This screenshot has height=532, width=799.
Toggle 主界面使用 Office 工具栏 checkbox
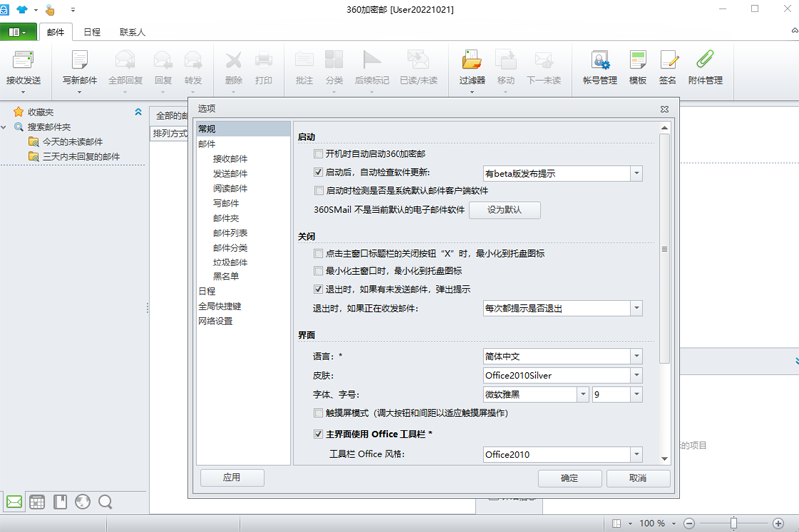318,434
